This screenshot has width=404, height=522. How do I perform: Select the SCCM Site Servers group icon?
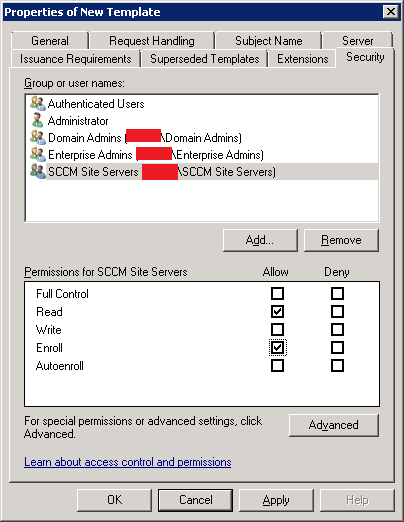click(38, 171)
